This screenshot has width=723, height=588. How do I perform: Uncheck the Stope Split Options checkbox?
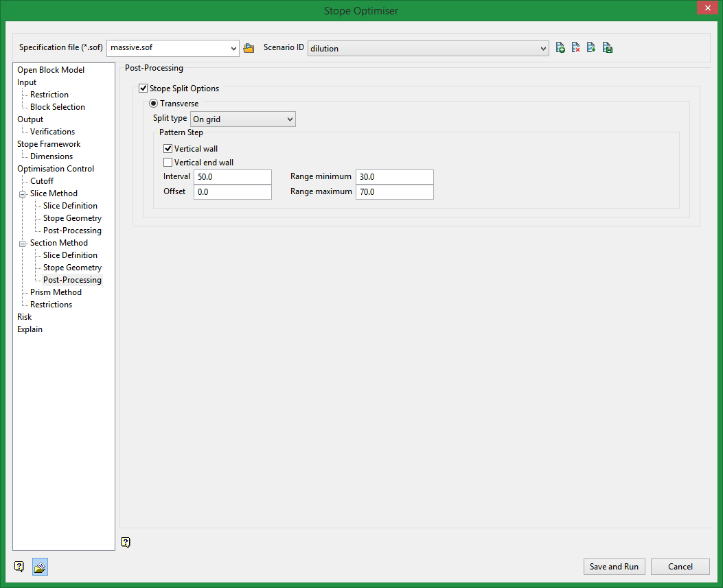pyautogui.click(x=144, y=89)
